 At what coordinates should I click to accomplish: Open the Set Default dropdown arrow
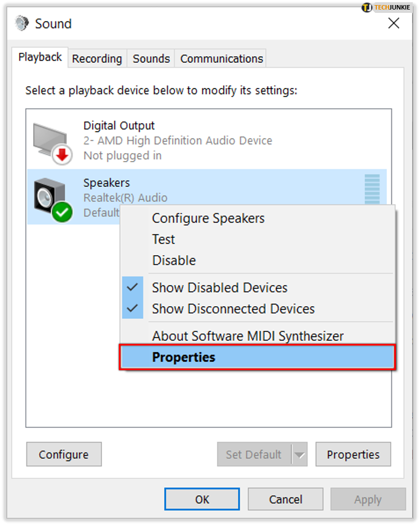pos(301,454)
